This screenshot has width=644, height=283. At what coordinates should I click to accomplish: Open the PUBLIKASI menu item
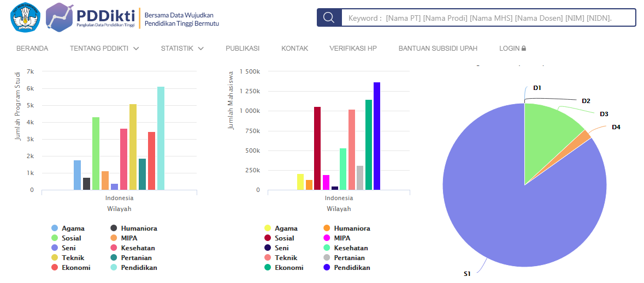(x=243, y=49)
